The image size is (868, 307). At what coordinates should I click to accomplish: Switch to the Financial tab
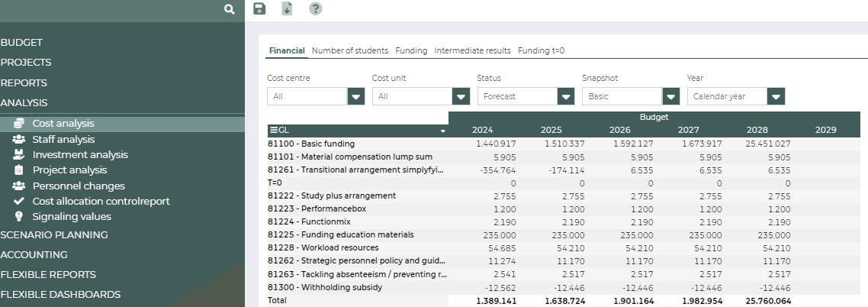pyautogui.click(x=287, y=50)
